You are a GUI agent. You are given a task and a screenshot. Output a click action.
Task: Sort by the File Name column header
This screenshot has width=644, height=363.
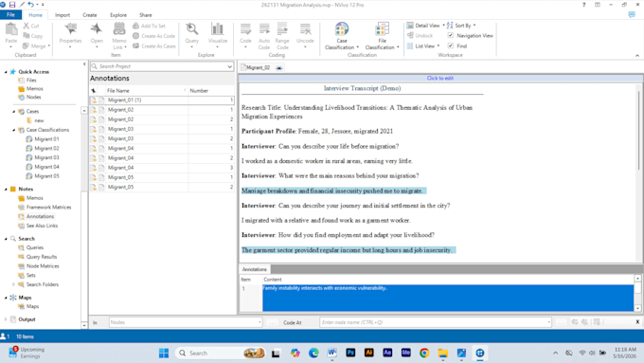tap(146, 90)
